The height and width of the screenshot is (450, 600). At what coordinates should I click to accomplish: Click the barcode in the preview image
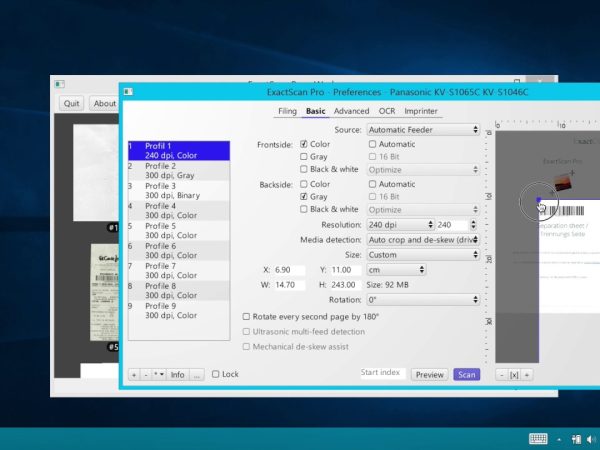[562, 211]
